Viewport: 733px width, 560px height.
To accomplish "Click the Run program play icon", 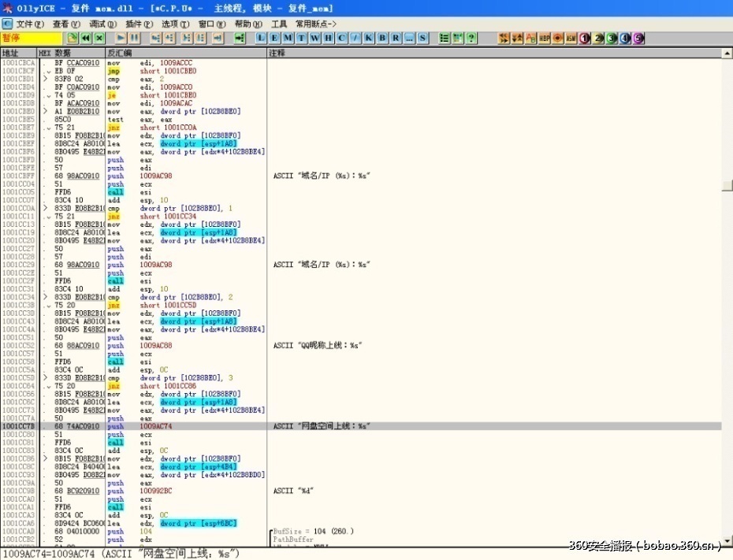I will point(121,38).
